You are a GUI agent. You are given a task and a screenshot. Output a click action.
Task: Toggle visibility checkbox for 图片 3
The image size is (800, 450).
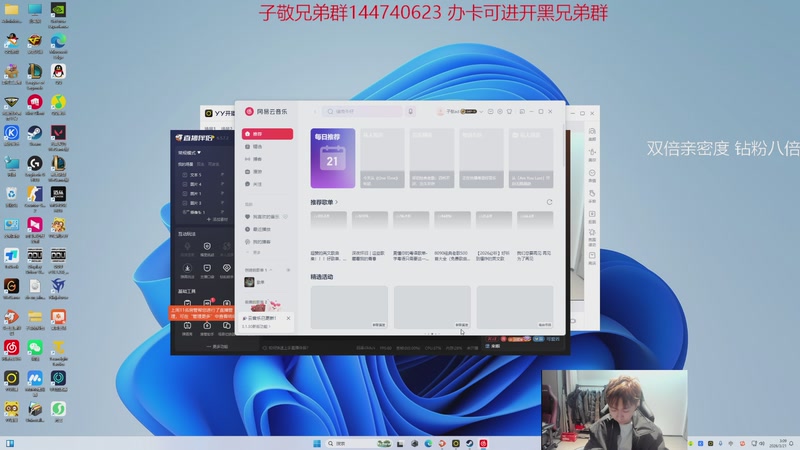[185, 203]
